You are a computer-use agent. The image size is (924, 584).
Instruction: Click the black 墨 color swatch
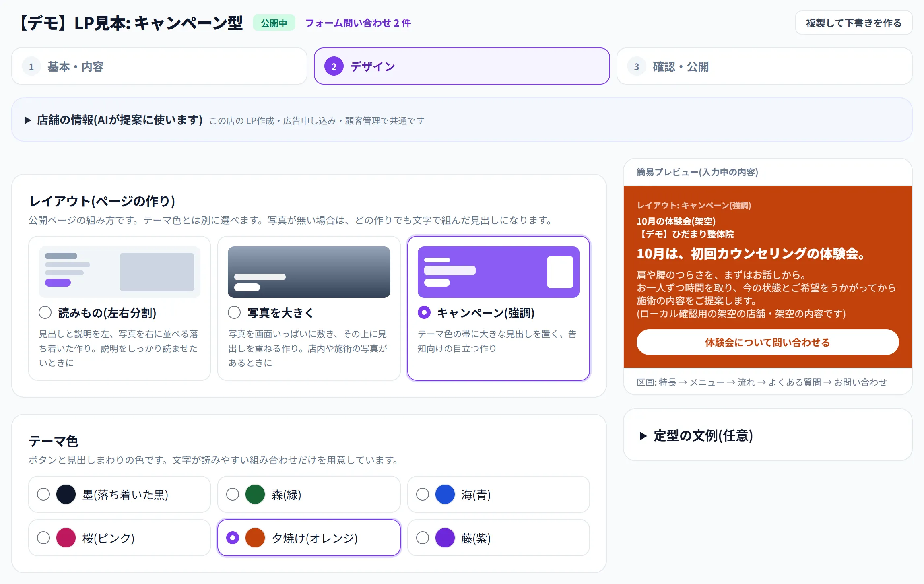(x=66, y=494)
